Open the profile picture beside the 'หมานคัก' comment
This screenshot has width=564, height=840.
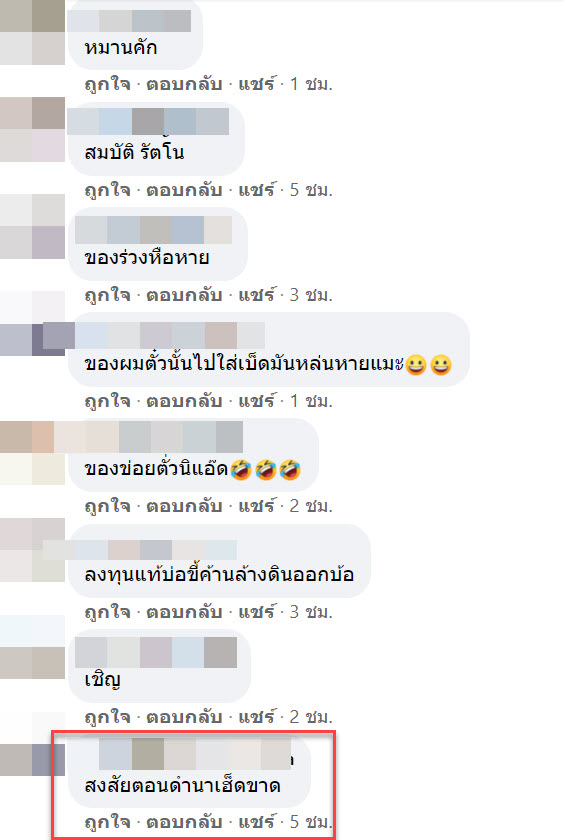[32, 32]
